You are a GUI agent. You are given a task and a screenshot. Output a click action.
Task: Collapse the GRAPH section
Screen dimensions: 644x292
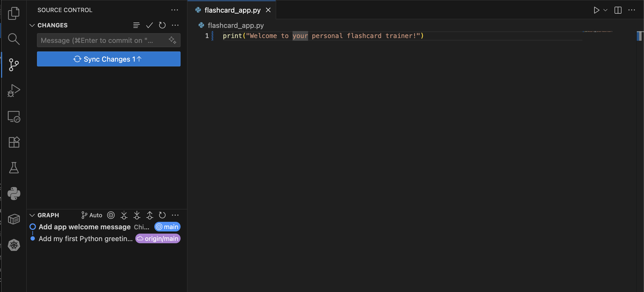[32, 215]
